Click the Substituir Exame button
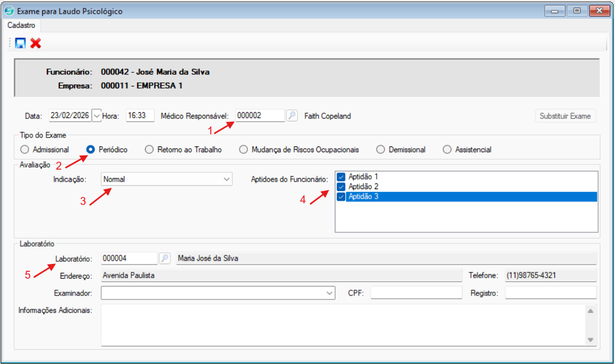This screenshot has height=364, width=615. (565, 116)
